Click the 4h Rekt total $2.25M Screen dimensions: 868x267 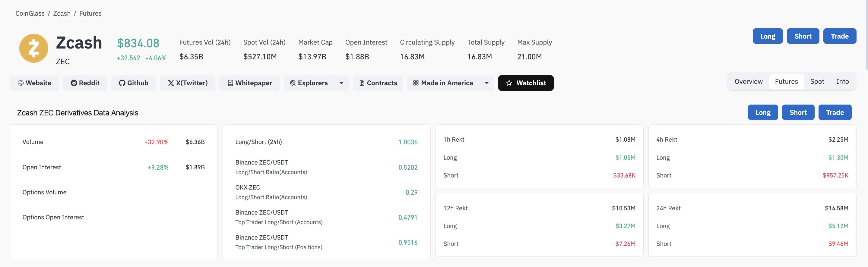click(x=838, y=140)
